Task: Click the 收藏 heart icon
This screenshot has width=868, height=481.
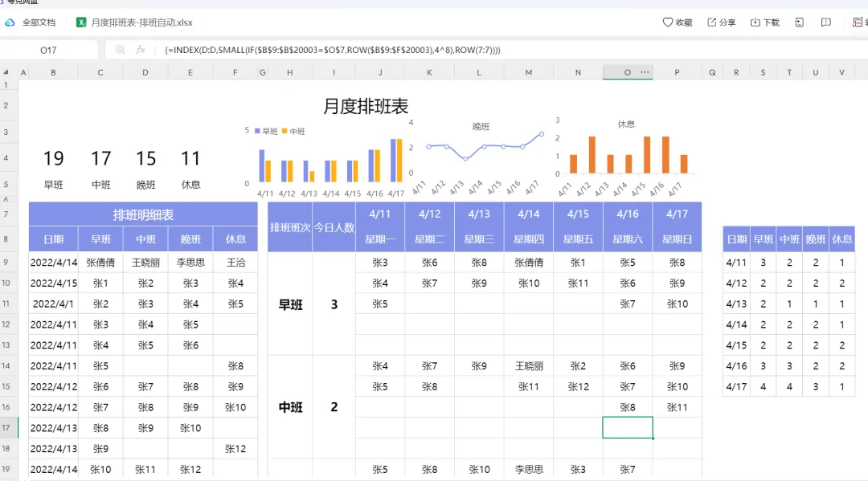Action: pos(668,22)
